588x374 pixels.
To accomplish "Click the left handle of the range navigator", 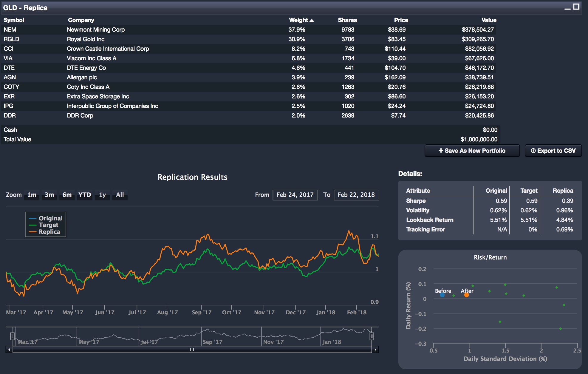I will pyautogui.click(x=13, y=336).
